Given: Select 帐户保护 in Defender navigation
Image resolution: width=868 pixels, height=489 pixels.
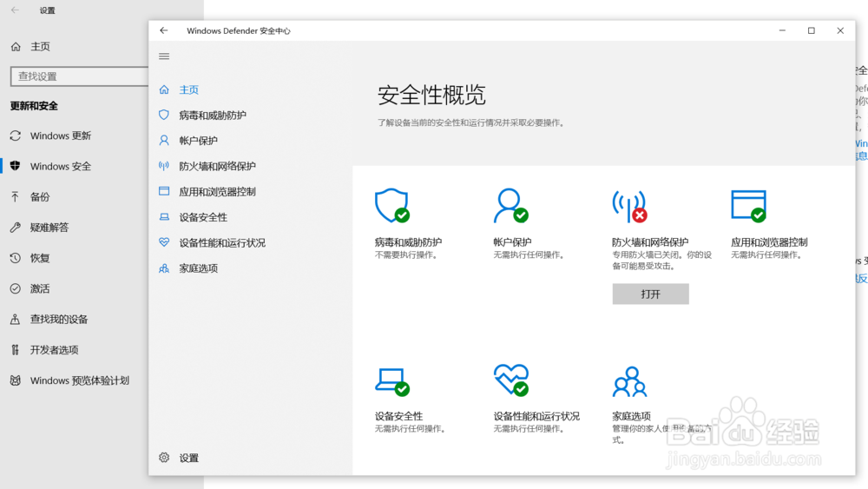Looking at the screenshot, I should click(198, 141).
